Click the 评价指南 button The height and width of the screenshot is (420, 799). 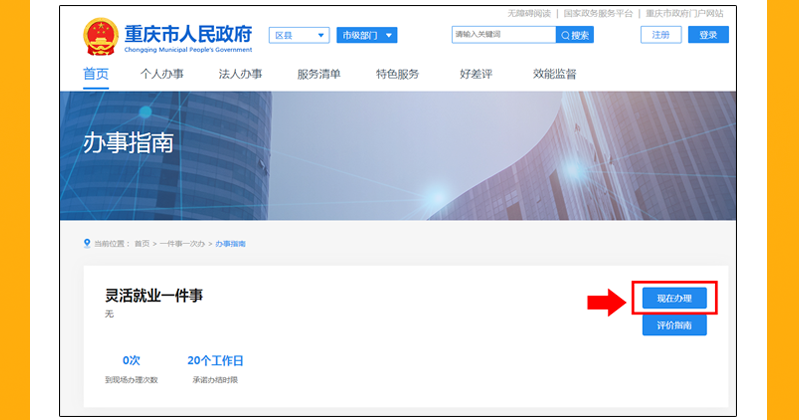[x=674, y=326]
